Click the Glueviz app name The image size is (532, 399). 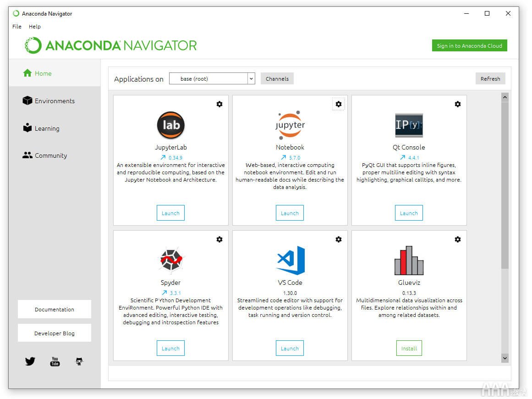[409, 282]
